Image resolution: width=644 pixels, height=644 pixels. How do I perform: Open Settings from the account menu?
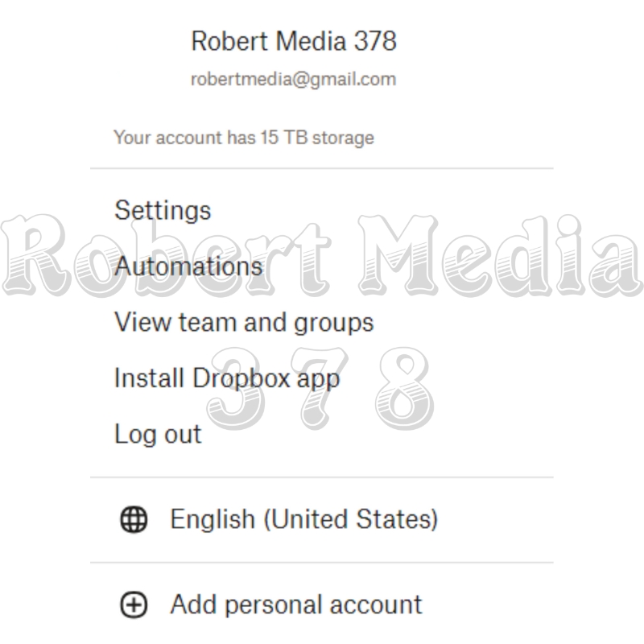click(163, 210)
